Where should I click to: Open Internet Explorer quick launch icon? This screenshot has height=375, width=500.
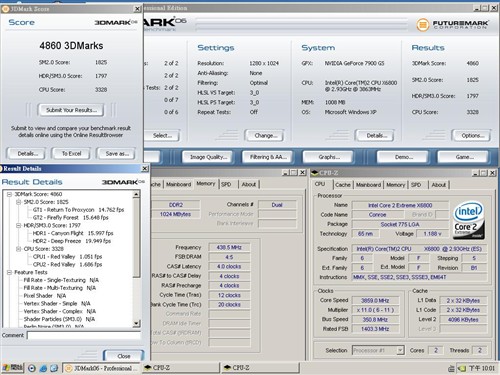tap(43, 368)
